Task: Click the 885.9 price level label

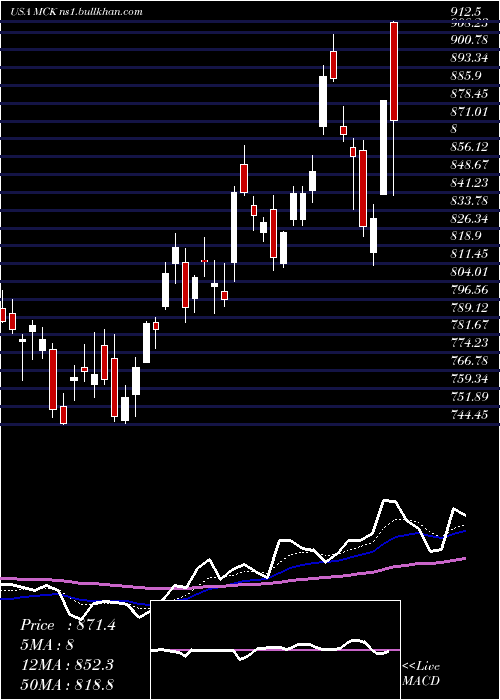Action: [466, 76]
